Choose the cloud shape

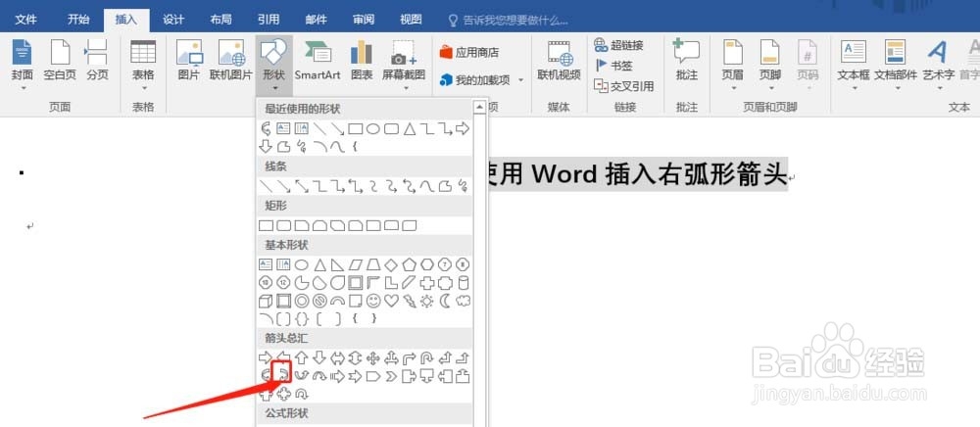click(464, 301)
